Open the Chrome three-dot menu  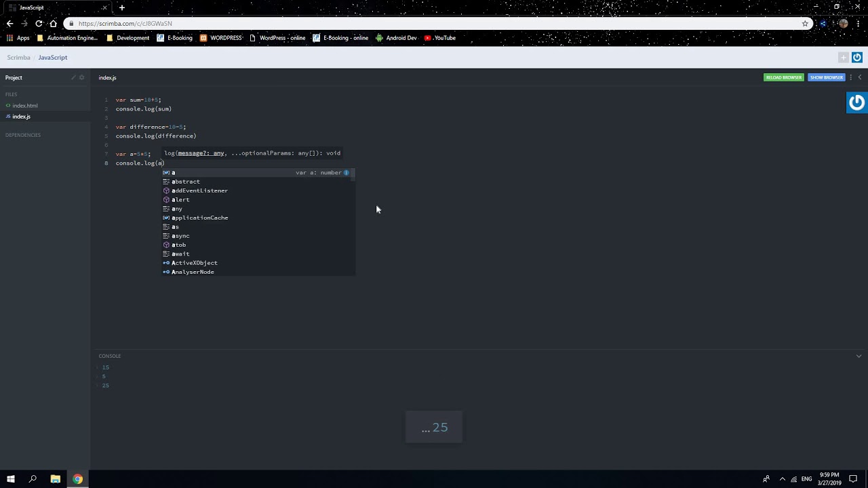coord(859,23)
